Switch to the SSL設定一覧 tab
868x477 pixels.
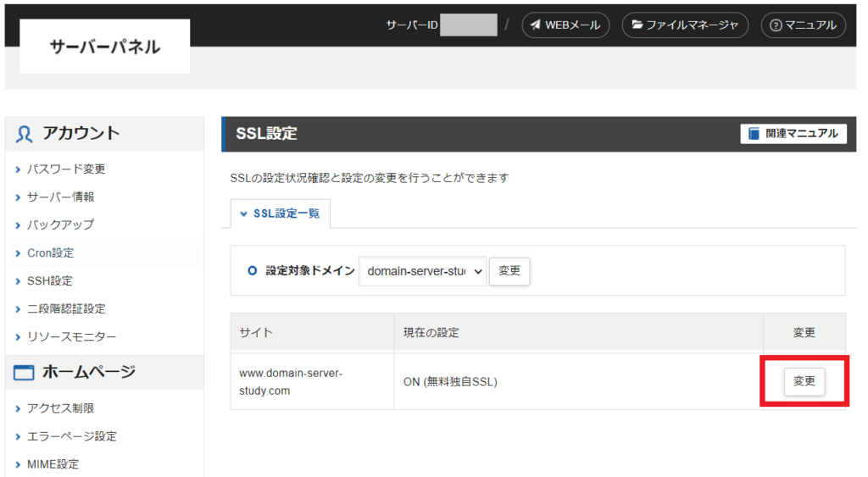[x=281, y=214]
